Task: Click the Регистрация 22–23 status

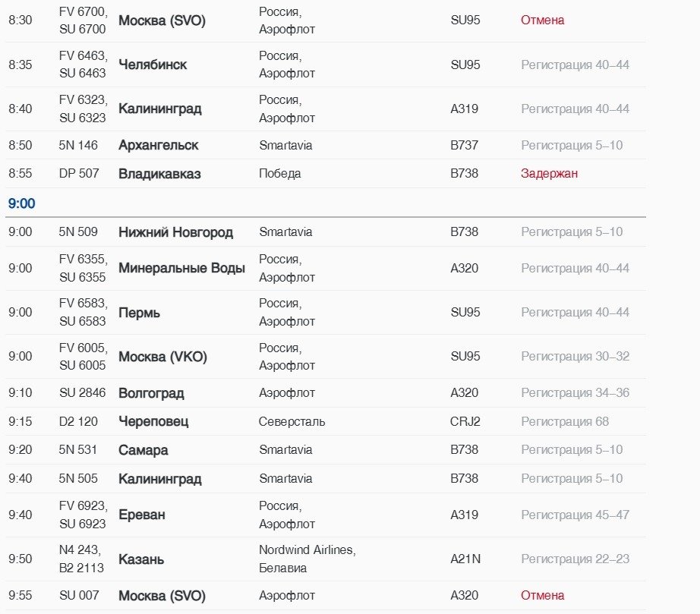Action: tap(575, 559)
